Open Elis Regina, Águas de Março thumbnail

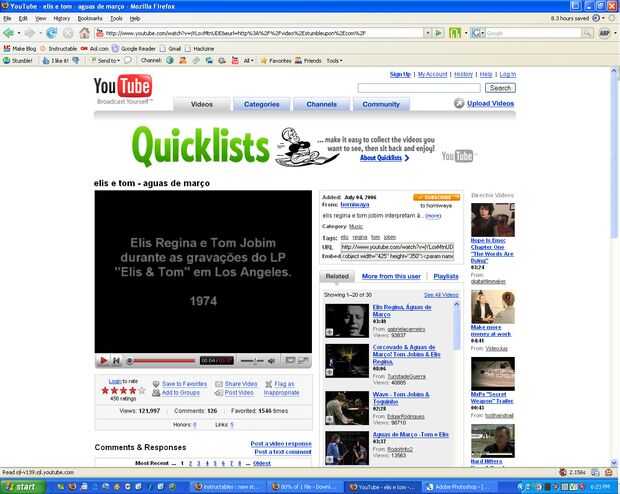tap(347, 321)
